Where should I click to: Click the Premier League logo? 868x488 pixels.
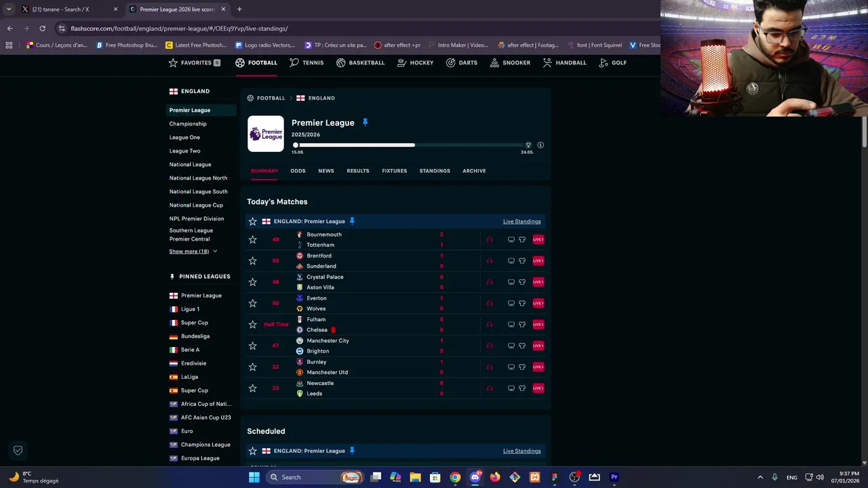point(265,134)
